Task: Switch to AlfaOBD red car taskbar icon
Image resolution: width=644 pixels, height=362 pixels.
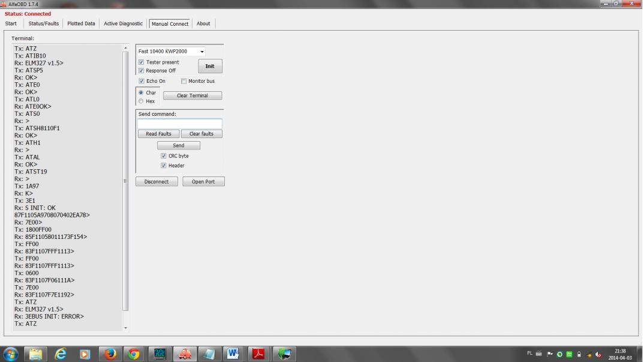Action: point(185,354)
